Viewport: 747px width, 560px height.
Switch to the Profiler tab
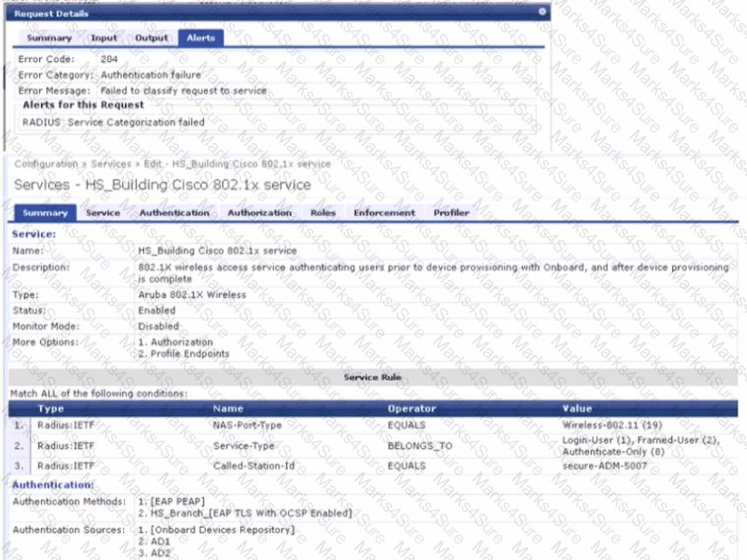[x=452, y=213]
